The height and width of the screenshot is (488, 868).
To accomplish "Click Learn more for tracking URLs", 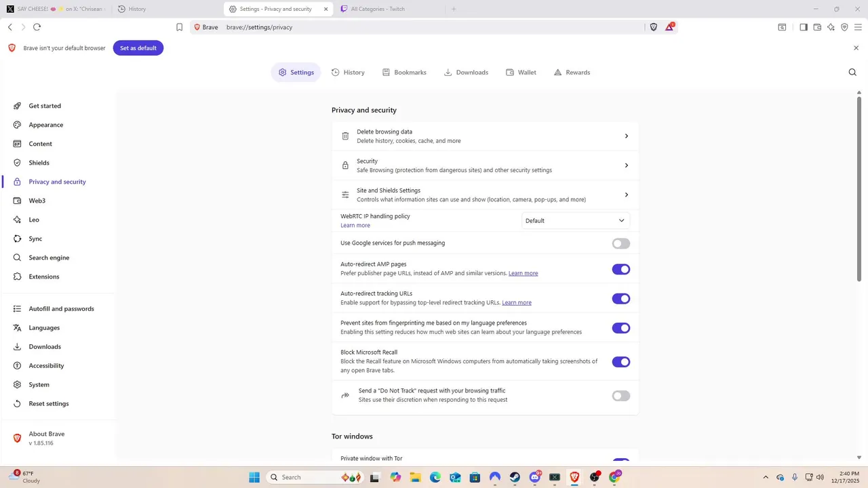I will coord(517,302).
